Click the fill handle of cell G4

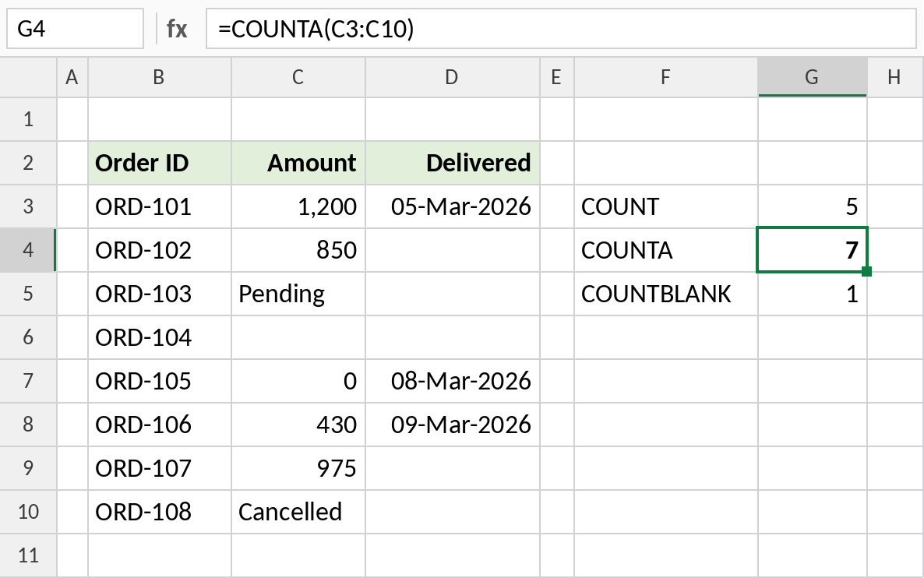pyautogui.click(x=866, y=271)
